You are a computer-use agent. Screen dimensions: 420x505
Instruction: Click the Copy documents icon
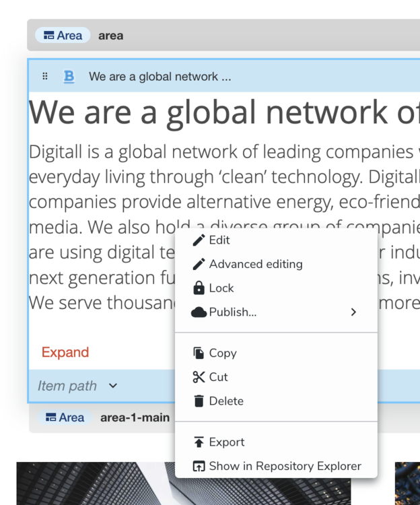click(x=199, y=353)
